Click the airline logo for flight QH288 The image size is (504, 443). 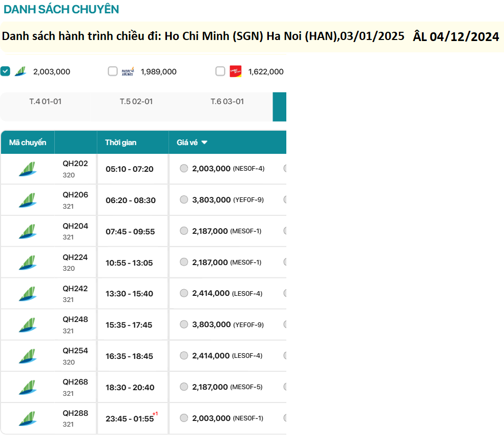[28, 418]
